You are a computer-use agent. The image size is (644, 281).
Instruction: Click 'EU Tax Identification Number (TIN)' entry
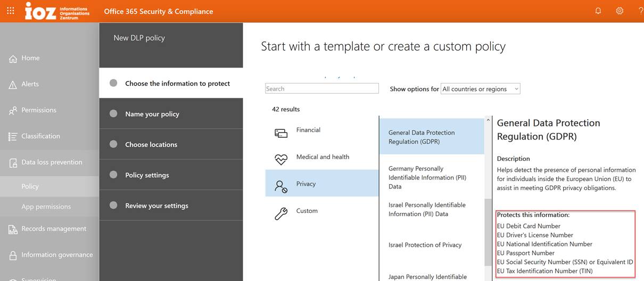click(544, 271)
